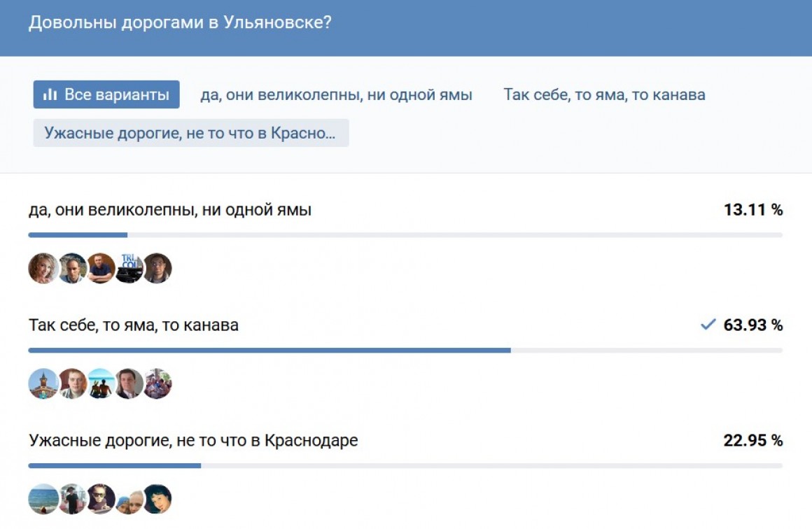Open the man in suit avatar in second option

129,383
